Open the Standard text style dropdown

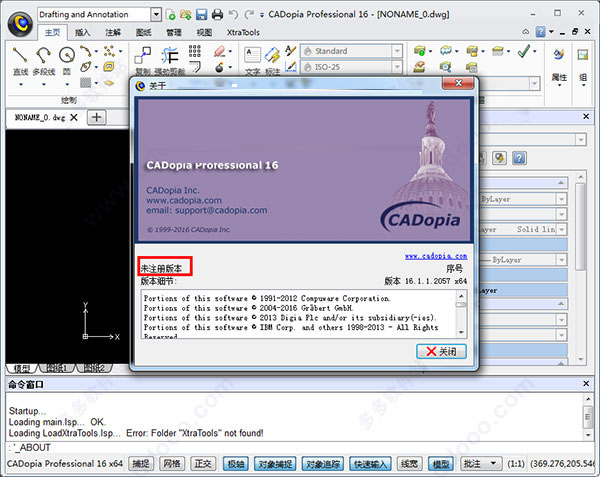[397, 51]
